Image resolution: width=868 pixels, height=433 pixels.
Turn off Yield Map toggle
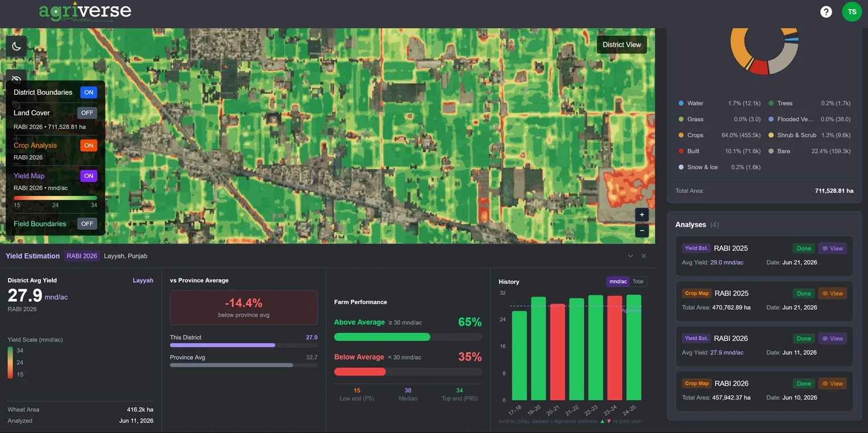(88, 176)
